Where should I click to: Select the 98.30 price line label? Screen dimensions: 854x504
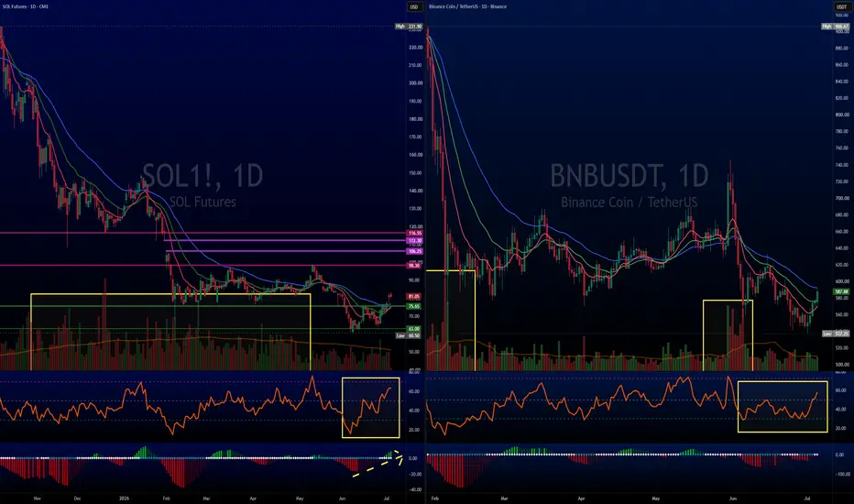(414, 266)
